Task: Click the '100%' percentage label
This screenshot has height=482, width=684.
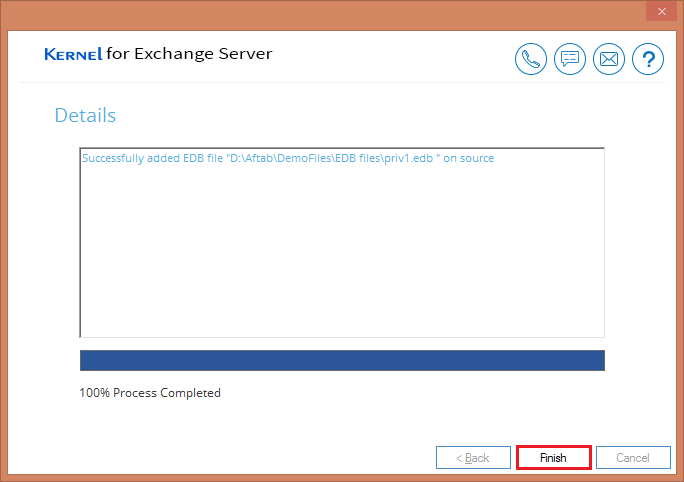Action: click(94, 393)
